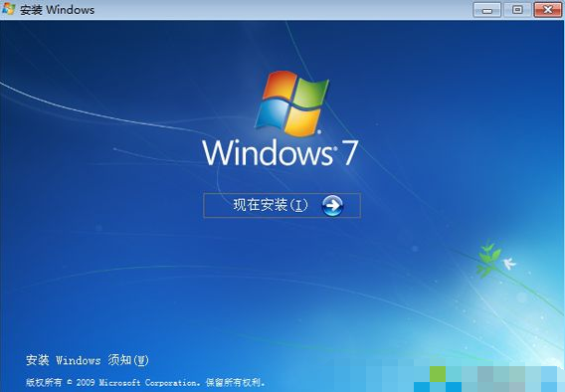Click the 版权所有 2009 Microsoft Corporation copyright text
The height and width of the screenshot is (392, 565).
point(145,382)
